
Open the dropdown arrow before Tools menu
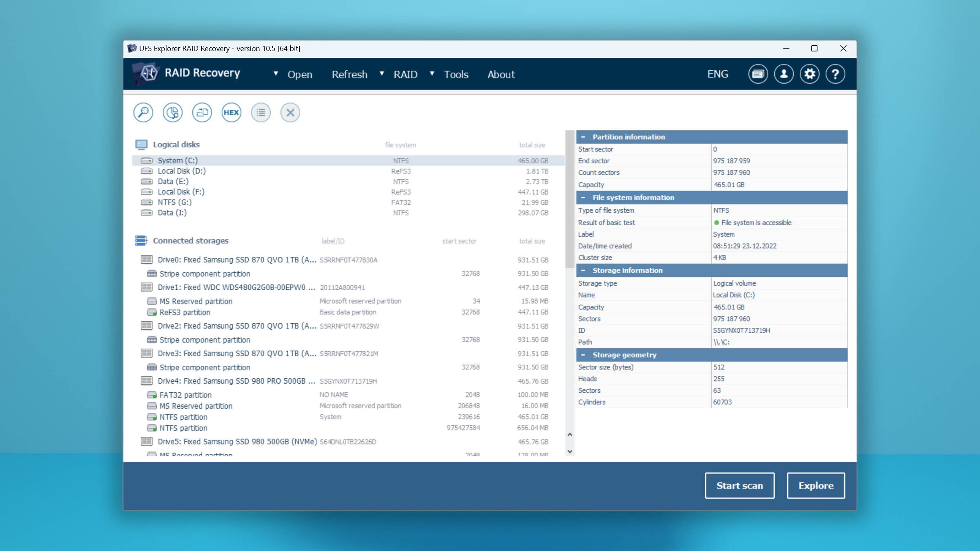[x=432, y=73]
